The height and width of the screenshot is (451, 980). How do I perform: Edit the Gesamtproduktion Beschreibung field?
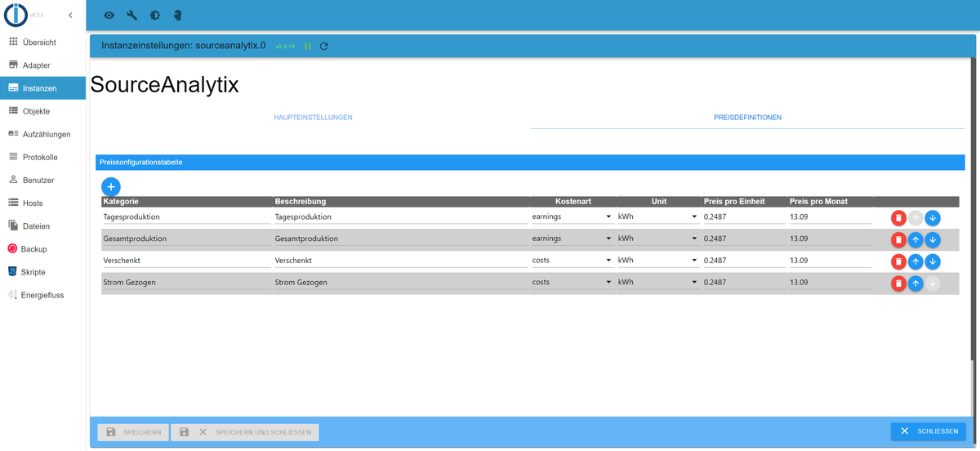click(401, 239)
